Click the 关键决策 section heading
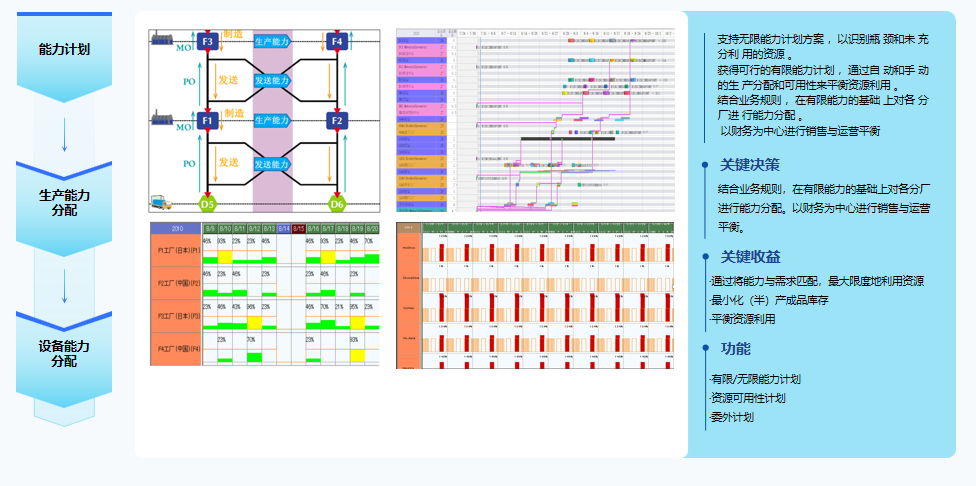 pyautogui.click(x=750, y=165)
